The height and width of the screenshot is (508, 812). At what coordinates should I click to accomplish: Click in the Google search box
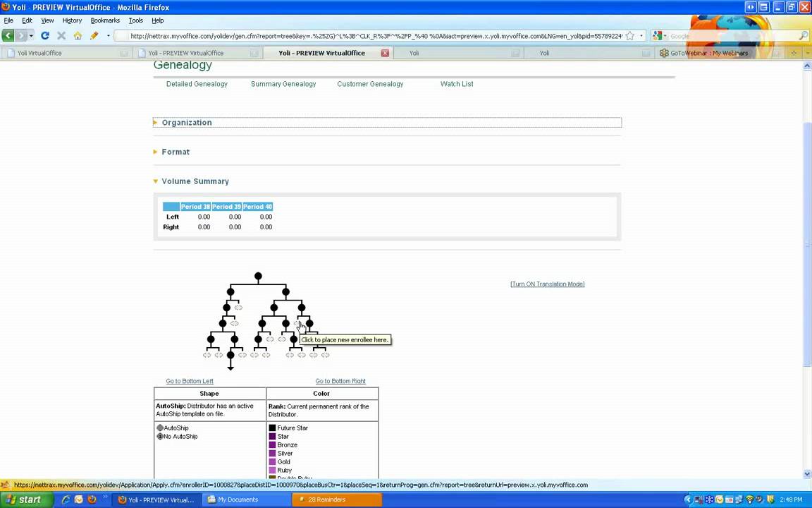pyautogui.click(x=733, y=36)
